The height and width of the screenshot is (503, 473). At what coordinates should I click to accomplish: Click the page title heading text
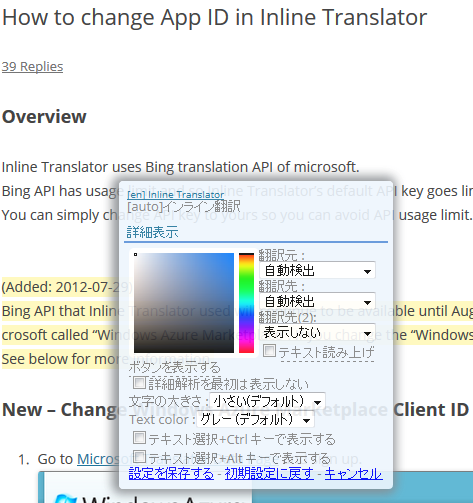(214, 17)
